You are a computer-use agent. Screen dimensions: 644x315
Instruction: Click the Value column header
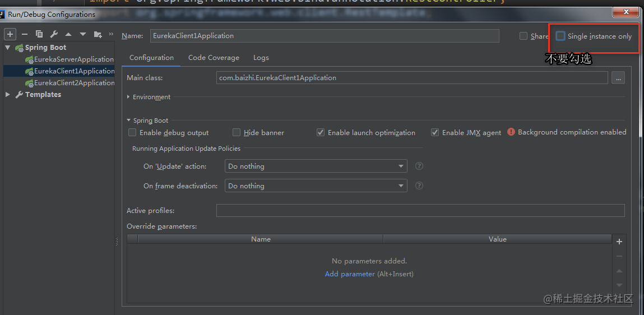point(498,239)
